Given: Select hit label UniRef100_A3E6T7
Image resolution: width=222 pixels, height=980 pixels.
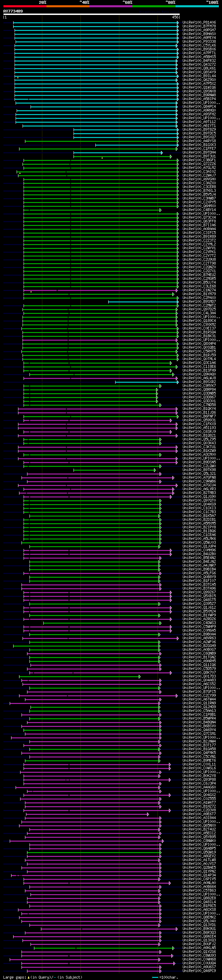Looking at the screenshot, I should (199, 814).
